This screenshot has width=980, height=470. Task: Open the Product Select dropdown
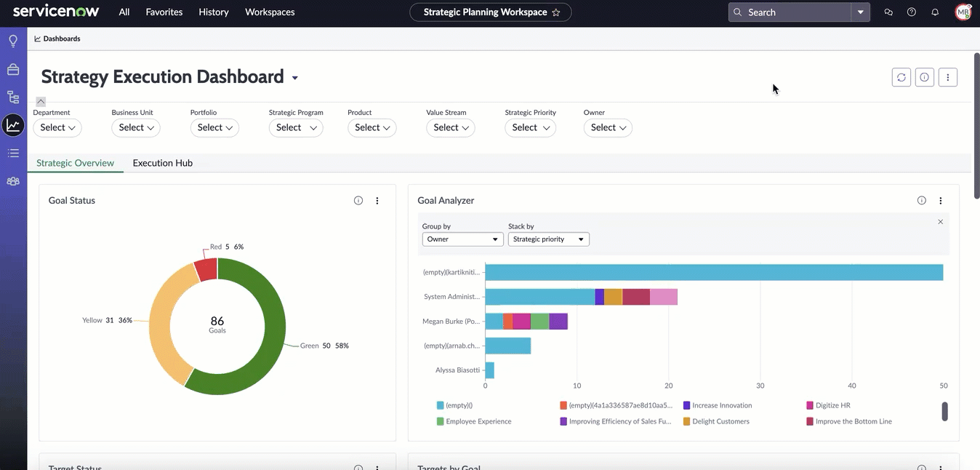371,127
